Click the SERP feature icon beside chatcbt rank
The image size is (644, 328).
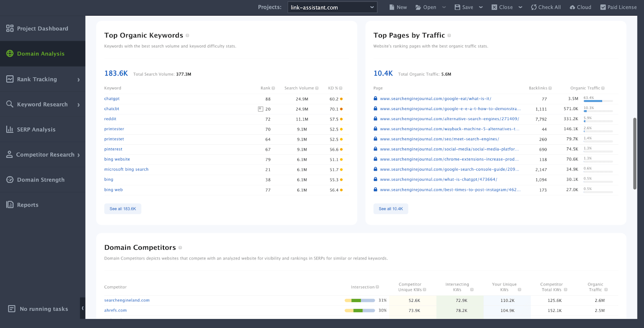(x=260, y=109)
